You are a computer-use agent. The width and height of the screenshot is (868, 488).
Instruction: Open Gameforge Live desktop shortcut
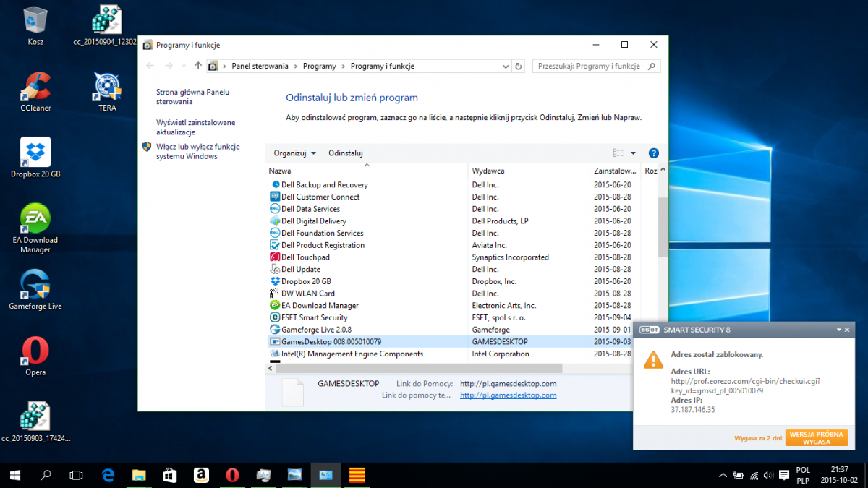coord(35,290)
